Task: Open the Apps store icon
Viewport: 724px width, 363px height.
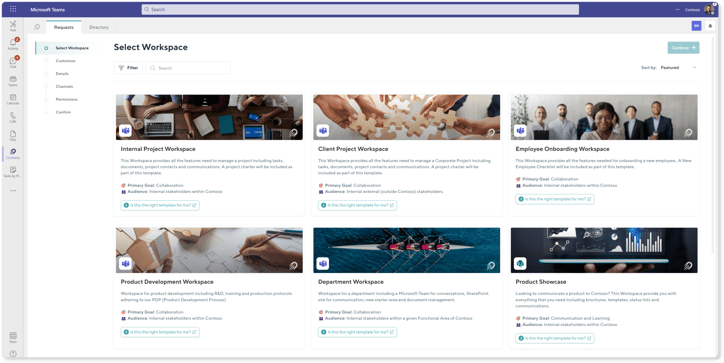Action: (13, 337)
